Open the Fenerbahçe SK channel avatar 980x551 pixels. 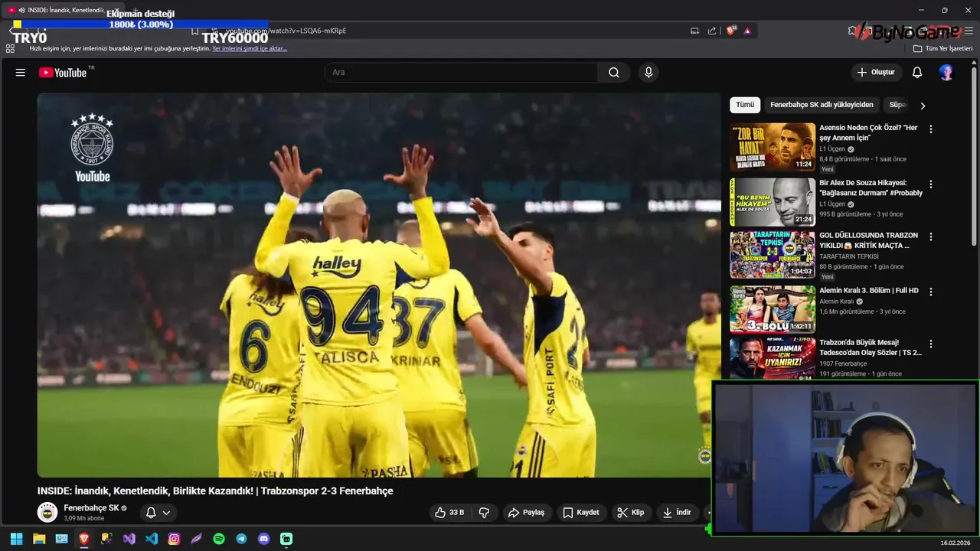pyautogui.click(x=47, y=513)
